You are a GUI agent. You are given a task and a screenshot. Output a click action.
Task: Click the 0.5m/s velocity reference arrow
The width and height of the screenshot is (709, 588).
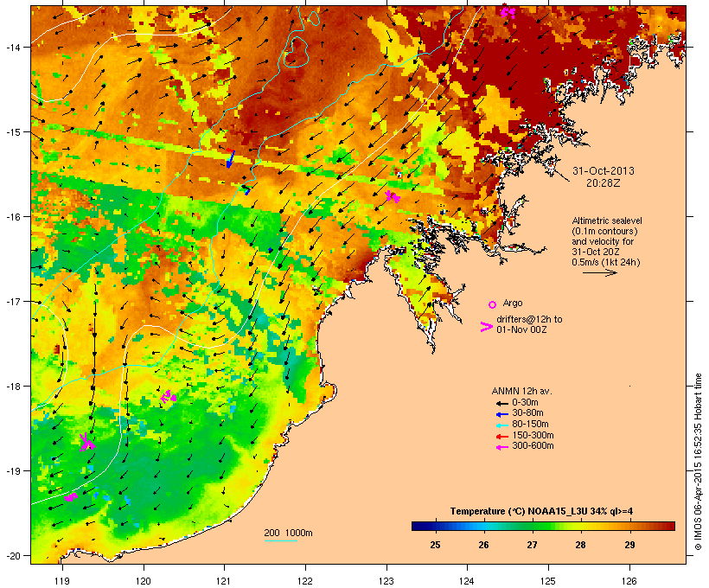[x=600, y=272]
